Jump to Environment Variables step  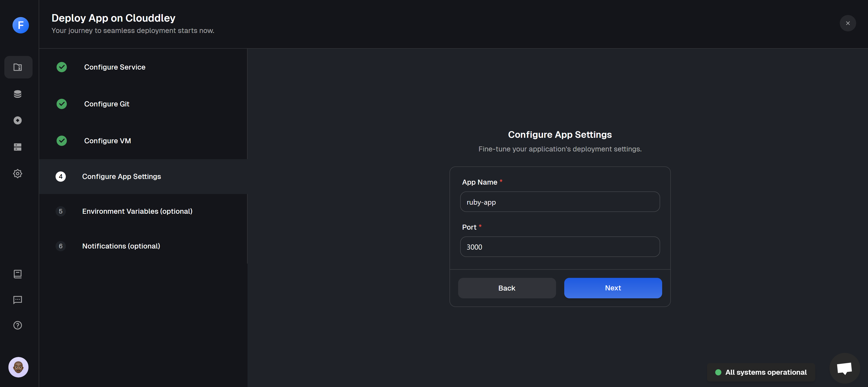[137, 211]
